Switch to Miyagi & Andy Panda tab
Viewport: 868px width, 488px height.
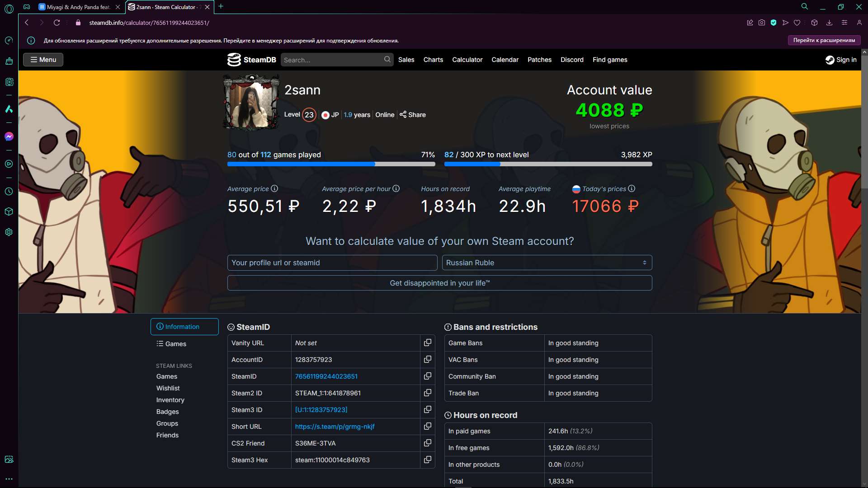(79, 7)
